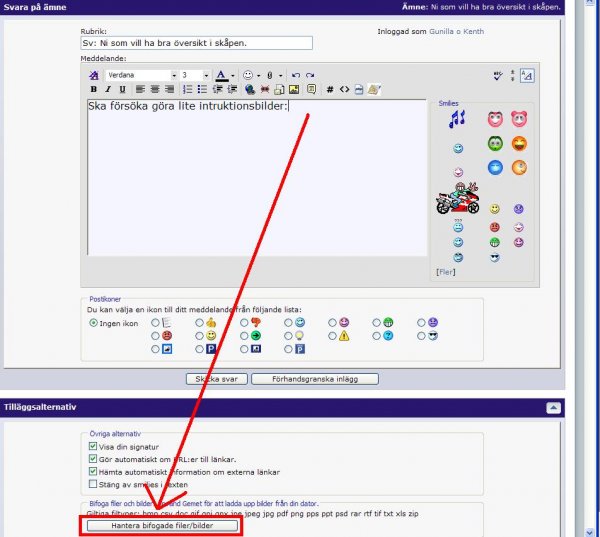
Task: Open the smiley insert dropdown in toolbar
Action: (251, 75)
